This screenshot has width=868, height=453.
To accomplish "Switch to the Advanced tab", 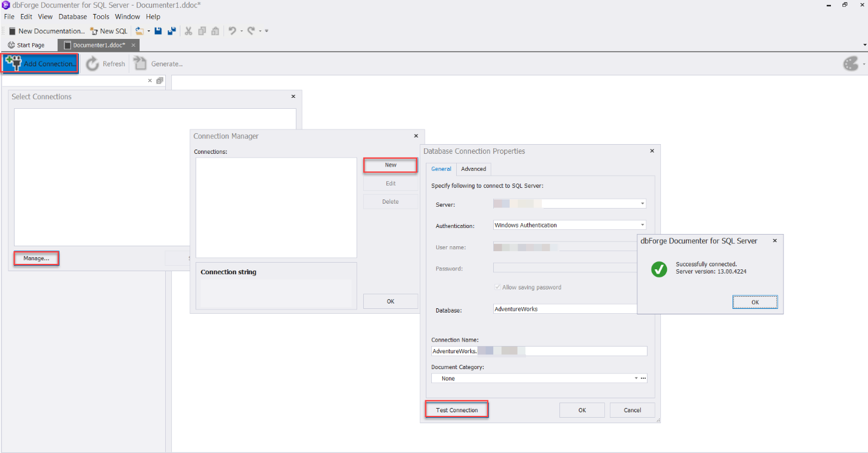I will pyautogui.click(x=473, y=169).
